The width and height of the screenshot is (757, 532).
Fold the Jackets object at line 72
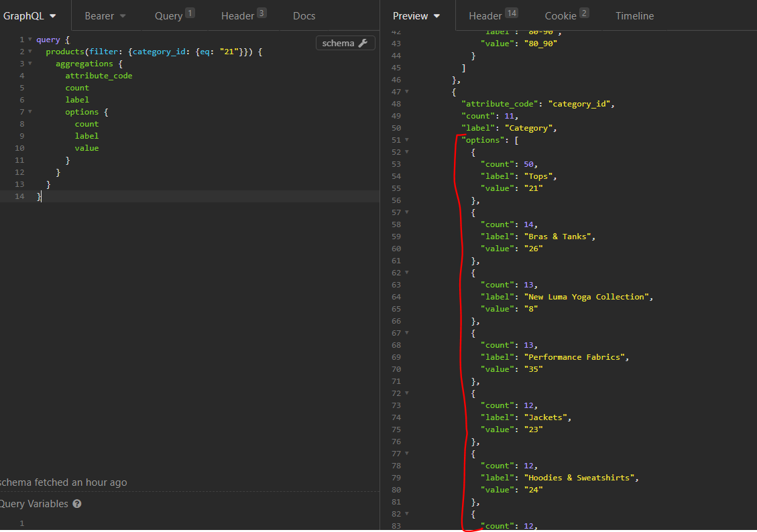coord(407,393)
